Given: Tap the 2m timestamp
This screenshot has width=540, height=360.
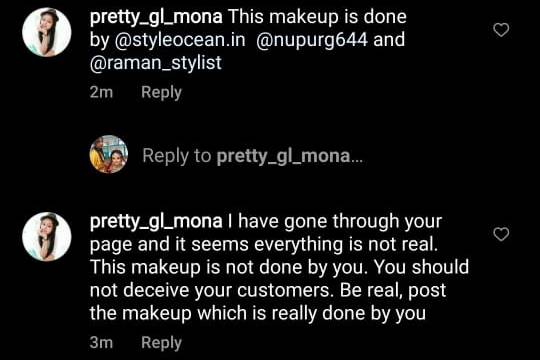Looking at the screenshot, I should click(101, 92).
